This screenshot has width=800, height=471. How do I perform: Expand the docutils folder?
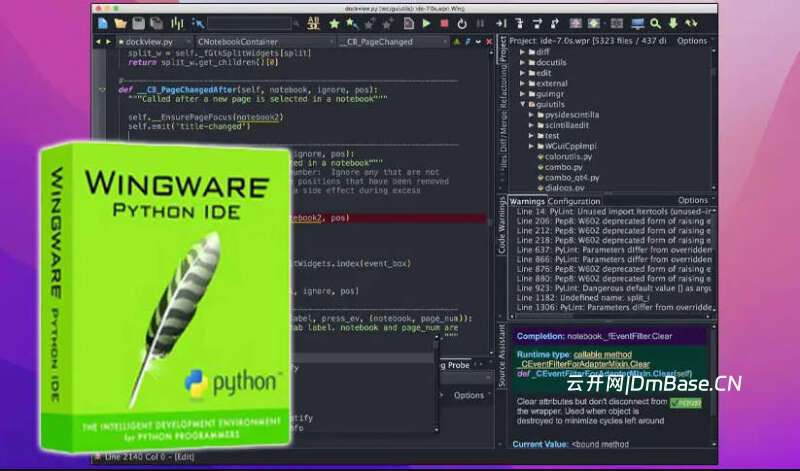pos(522,62)
